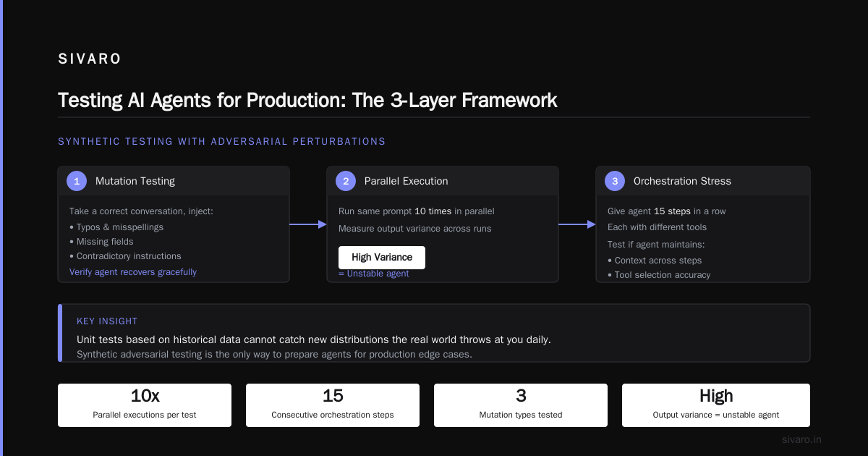Screen dimensions: 868x456
Task: Click the '10x' stat value
Action: pyautogui.click(x=145, y=396)
